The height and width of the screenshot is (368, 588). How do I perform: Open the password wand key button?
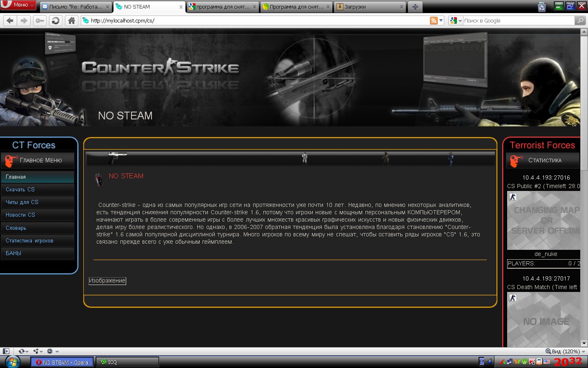click(40, 20)
